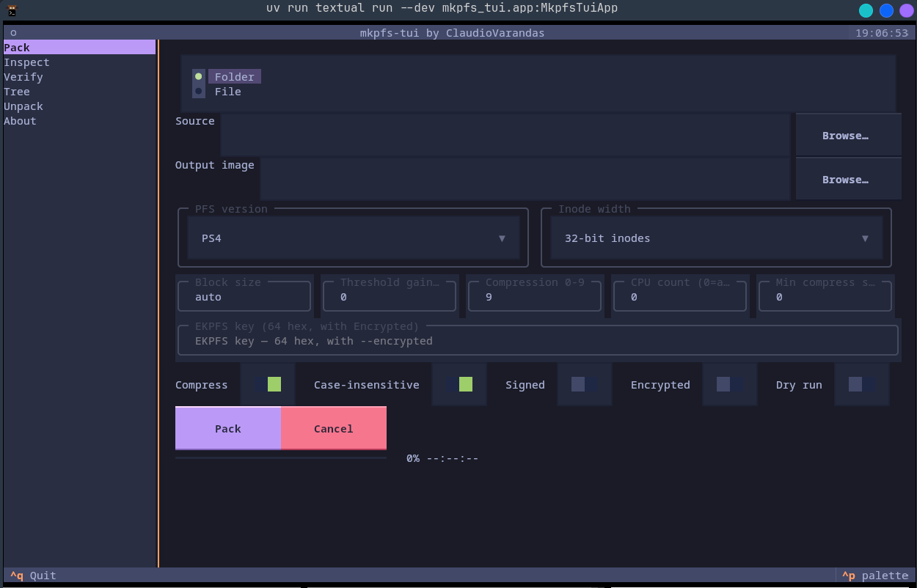Viewport: 917px width, 588px height.
Task: Click the CPU count input field
Action: tap(680, 297)
